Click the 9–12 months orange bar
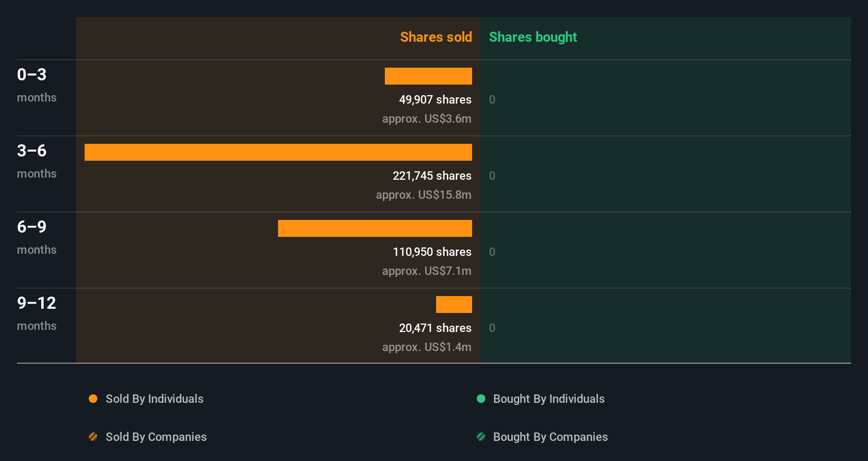This screenshot has height=461, width=868. [454, 305]
